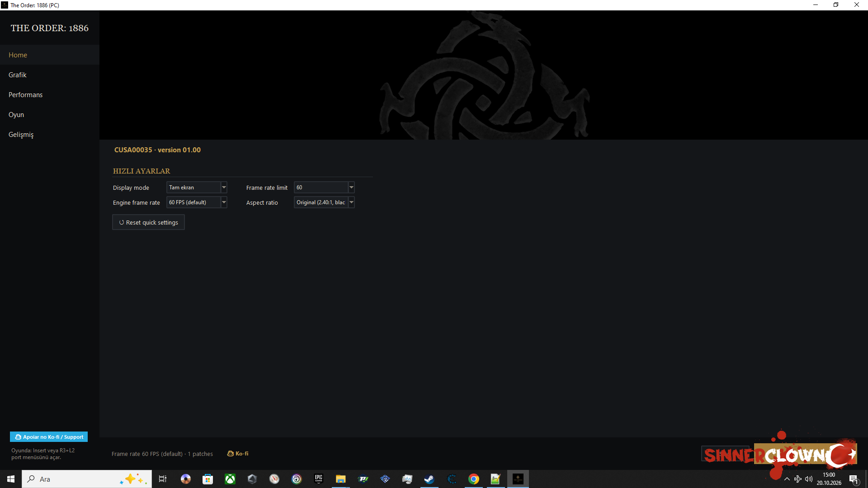Open the Grafik settings page

[x=50, y=75]
